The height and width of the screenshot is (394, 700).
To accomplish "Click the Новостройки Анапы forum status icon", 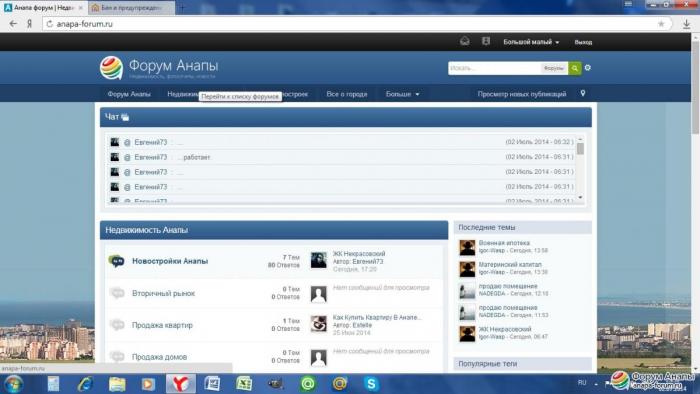I will 117,261.
